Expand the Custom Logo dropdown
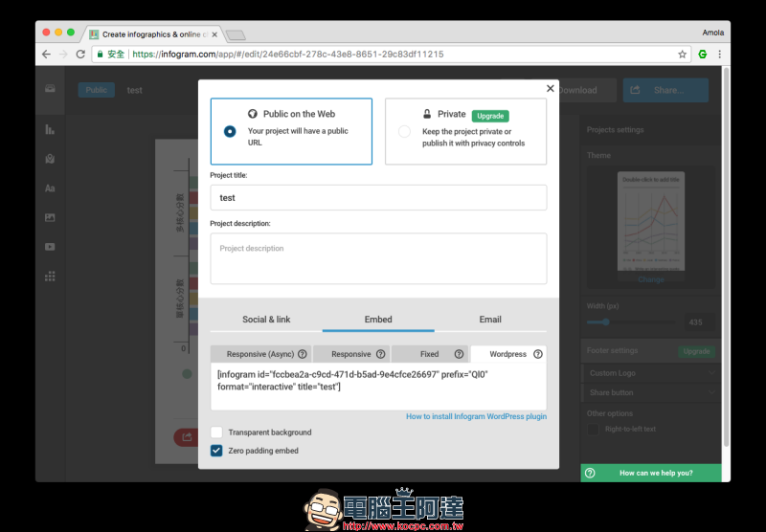The width and height of the screenshot is (766, 532). 650,373
